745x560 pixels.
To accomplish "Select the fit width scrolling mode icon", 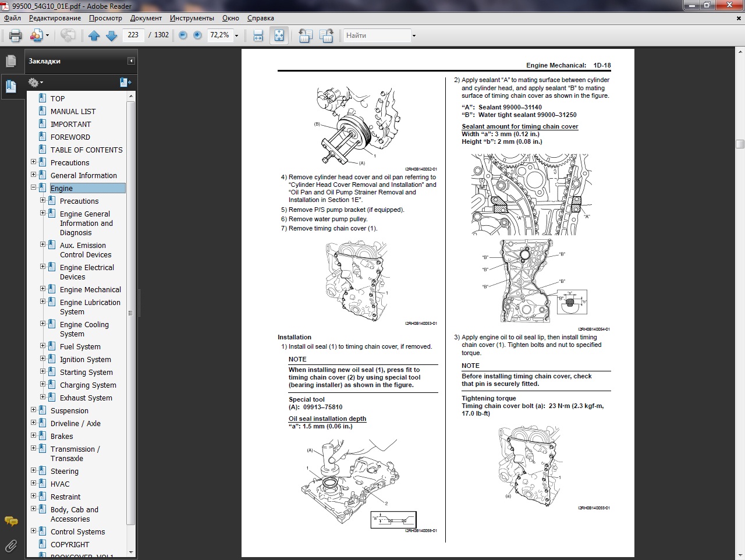I will [x=258, y=36].
